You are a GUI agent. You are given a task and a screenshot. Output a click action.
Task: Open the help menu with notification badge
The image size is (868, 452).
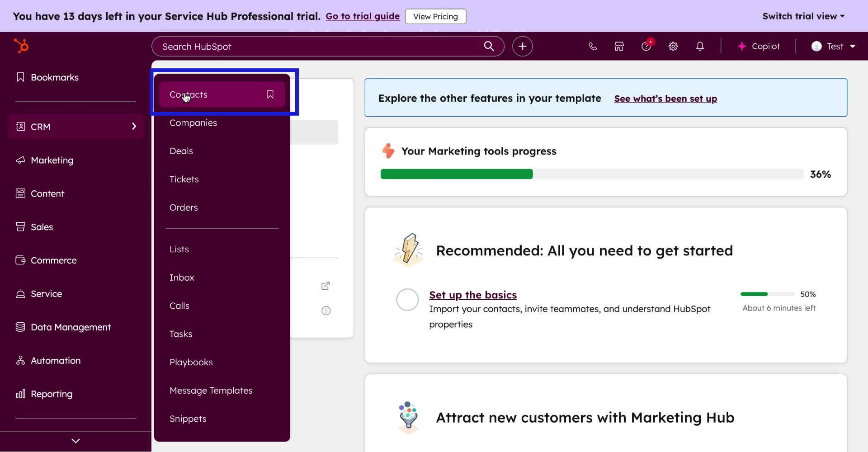pos(646,46)
